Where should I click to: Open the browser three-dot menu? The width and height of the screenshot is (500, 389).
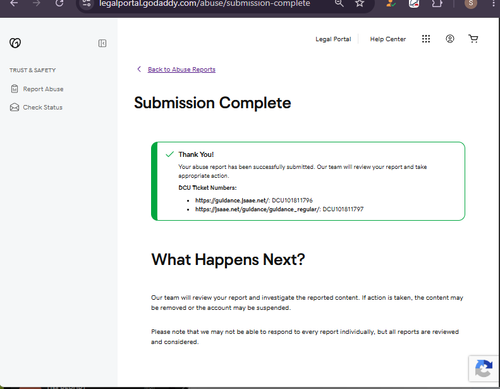tap(494, 3)
